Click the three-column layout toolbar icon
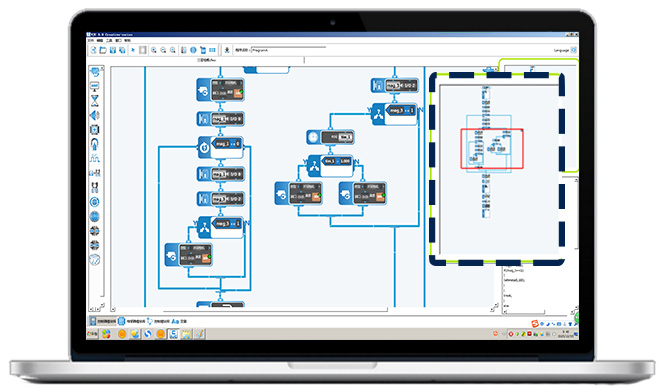 click(213, 50)
